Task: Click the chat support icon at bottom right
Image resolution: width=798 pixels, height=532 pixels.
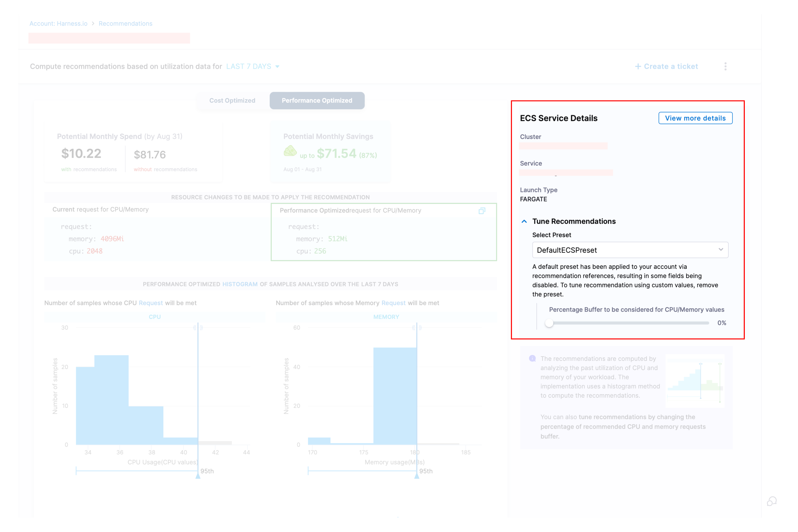Action: (772, 501)
